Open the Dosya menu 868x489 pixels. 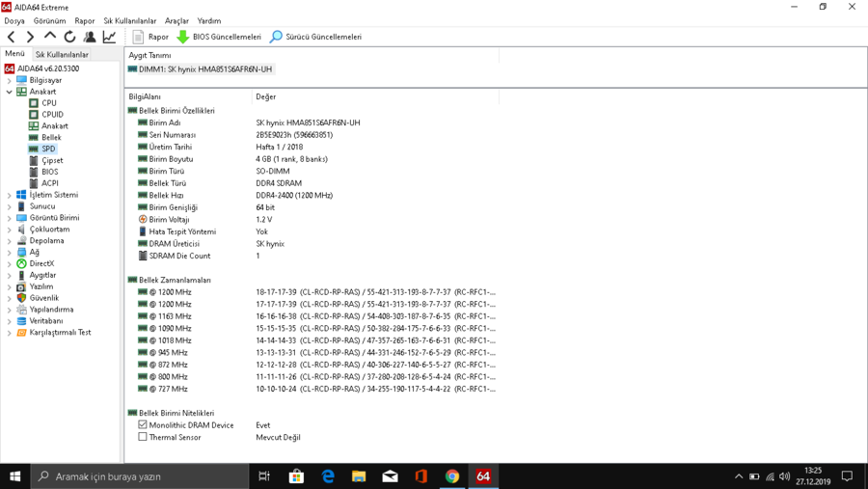click(14, 20)
